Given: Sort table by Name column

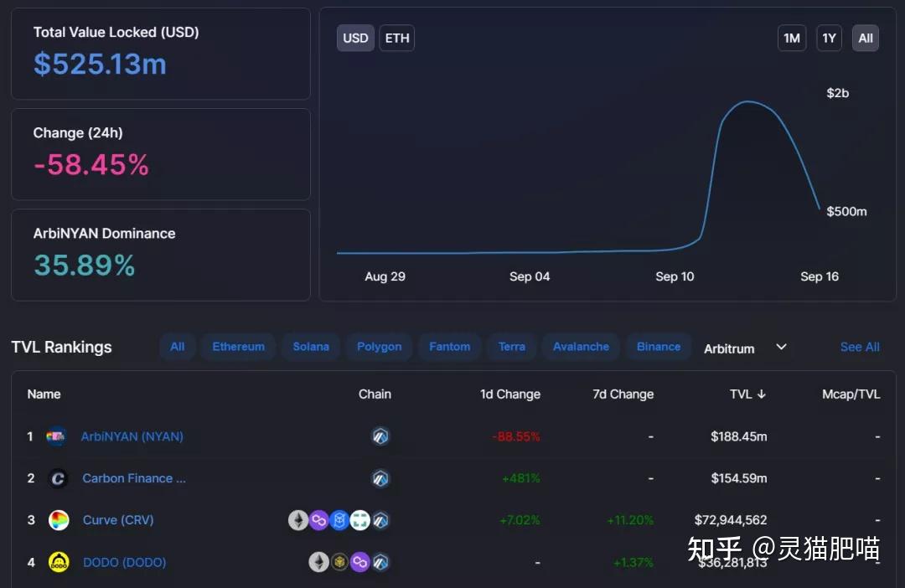Looking at the screenshot, I should point(44,395).
